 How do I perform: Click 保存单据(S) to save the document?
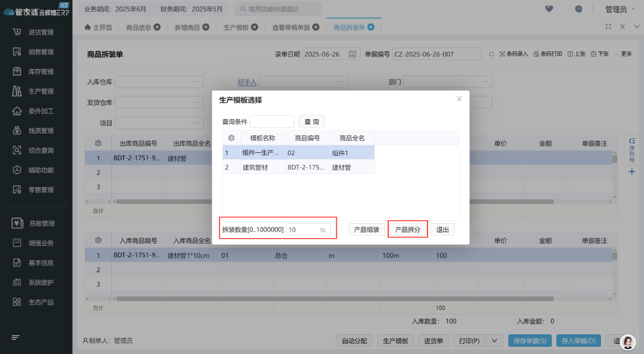[x=529, y=340]
